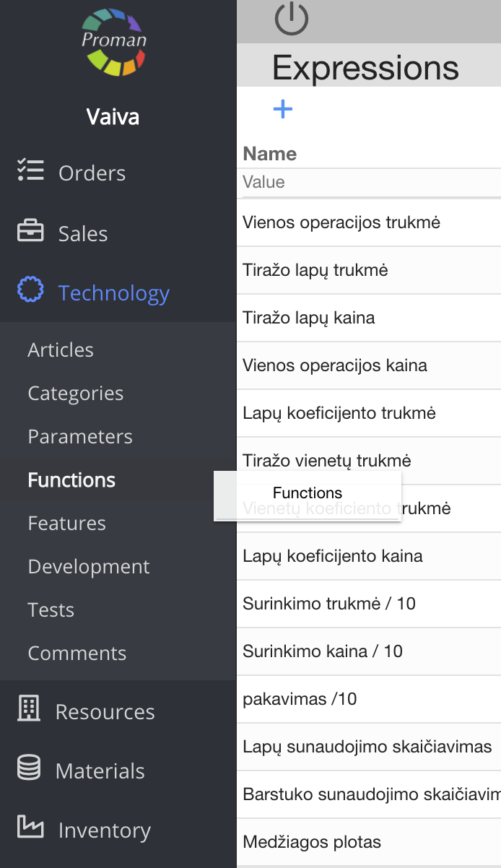Open the Parameters submenu item
Image resolution: width=501 pixels, height=868 pixels.
tap(80, 437)
